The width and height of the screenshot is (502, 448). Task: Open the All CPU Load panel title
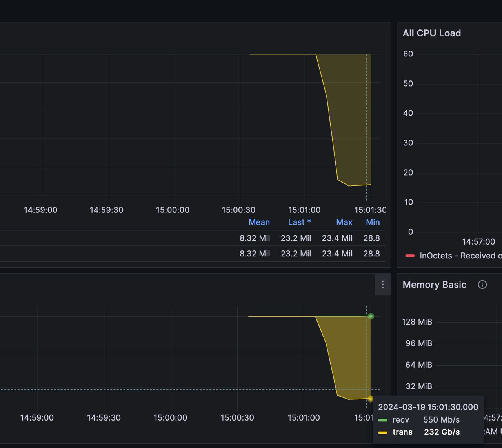point(432,33)
